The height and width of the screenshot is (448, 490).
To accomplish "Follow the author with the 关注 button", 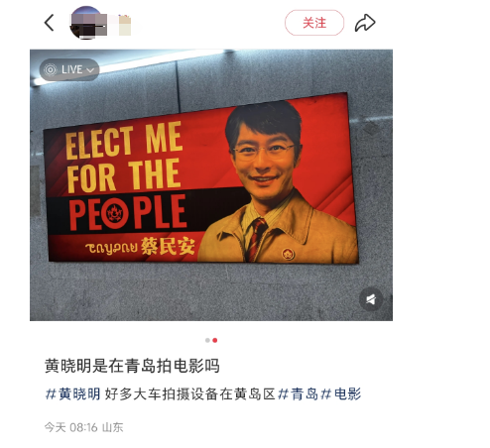I will coord(314,23).
